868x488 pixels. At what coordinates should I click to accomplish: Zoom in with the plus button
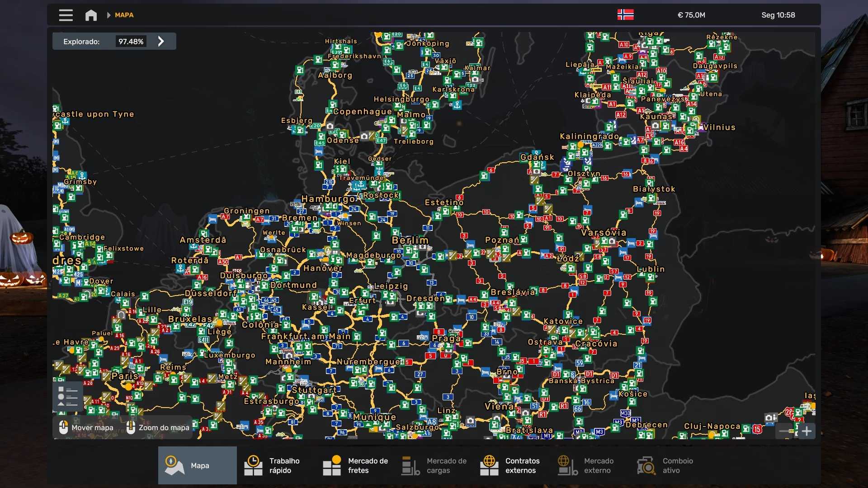tap(807, 431)
